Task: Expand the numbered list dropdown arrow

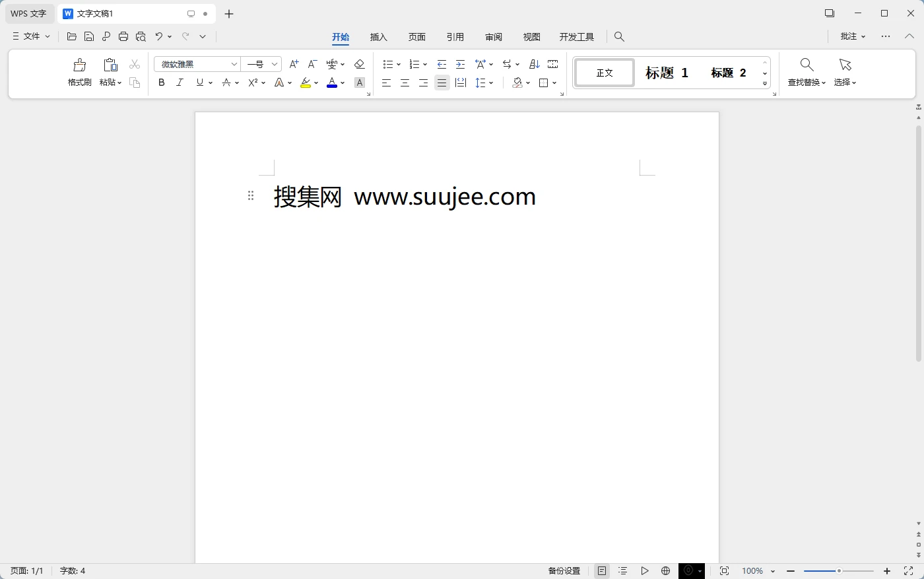Action: point(425,65)
